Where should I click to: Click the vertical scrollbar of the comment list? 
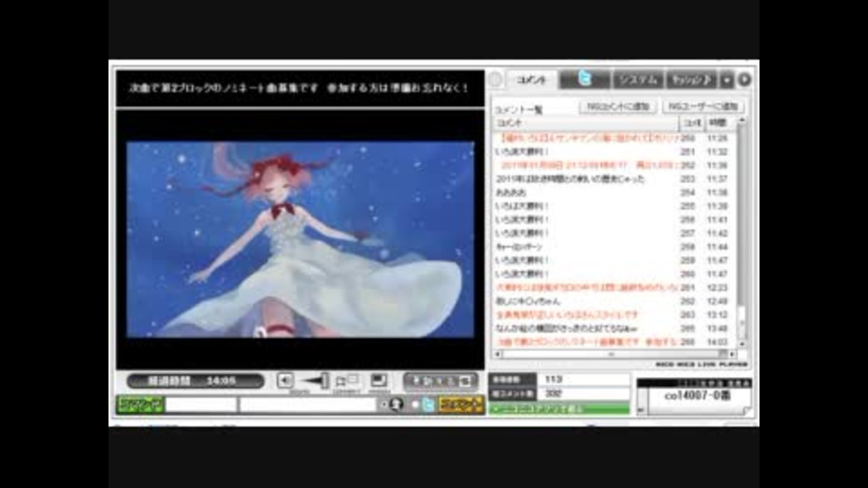pyautogui.click(x=741, y=232)
